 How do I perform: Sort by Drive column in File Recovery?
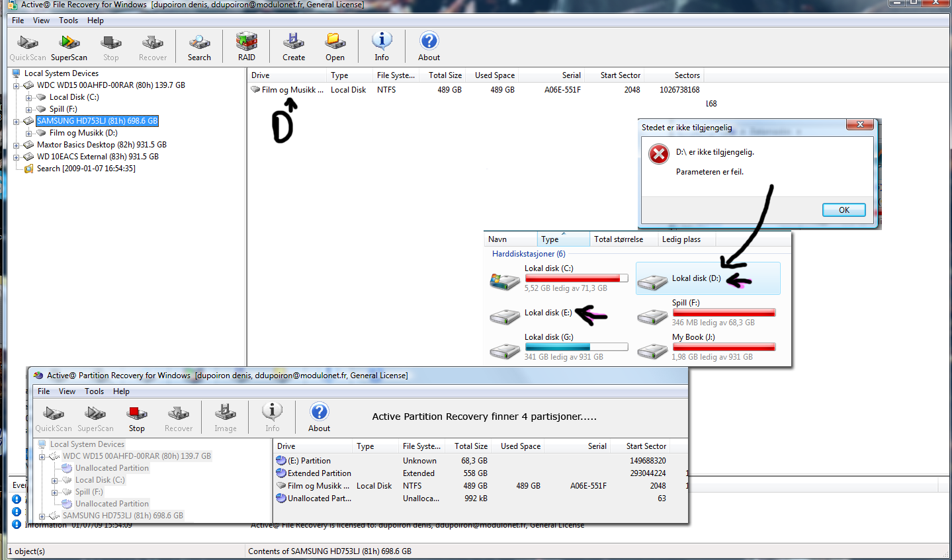tap(288, 75)
